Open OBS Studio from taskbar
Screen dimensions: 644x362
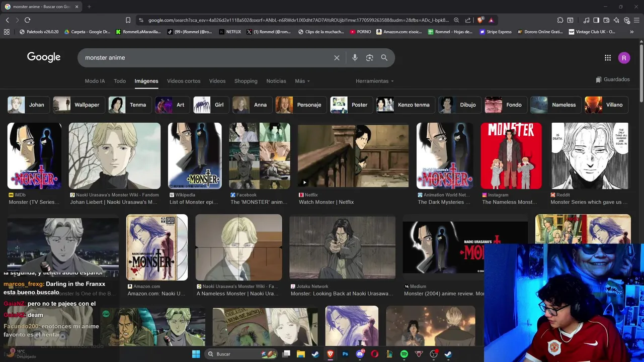pos(434,354)
